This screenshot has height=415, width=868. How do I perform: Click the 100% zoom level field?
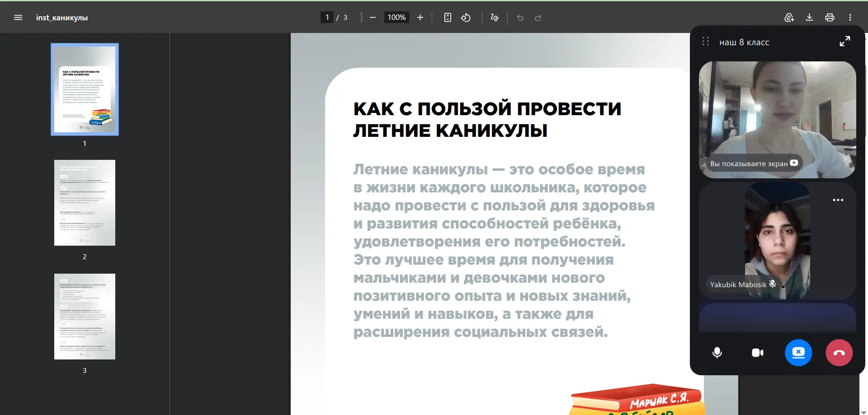396,17
